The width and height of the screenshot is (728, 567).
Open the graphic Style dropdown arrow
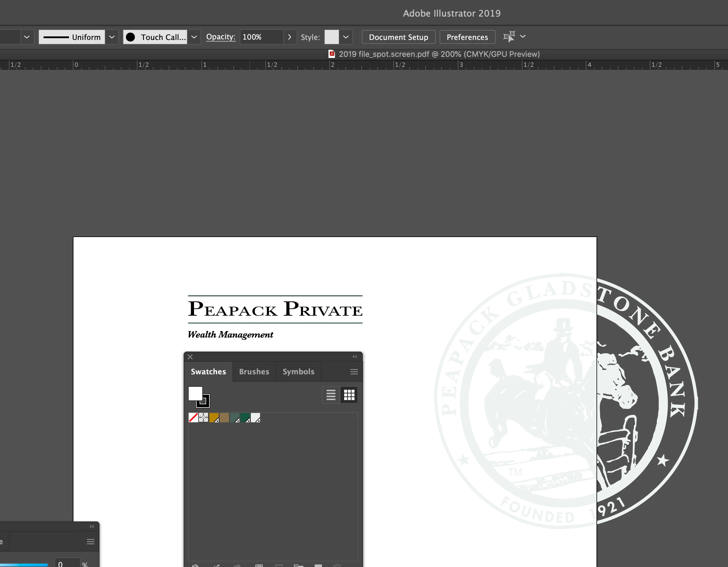point(346,37)
